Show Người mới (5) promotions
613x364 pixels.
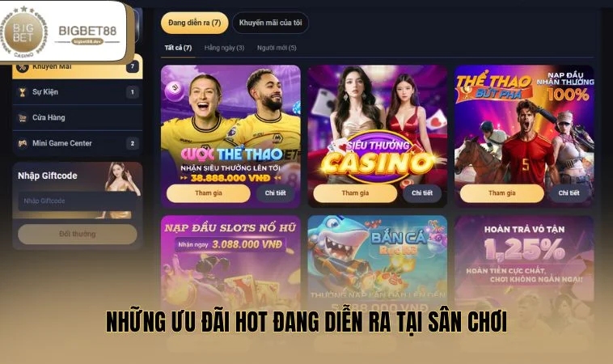coord(277,48)
